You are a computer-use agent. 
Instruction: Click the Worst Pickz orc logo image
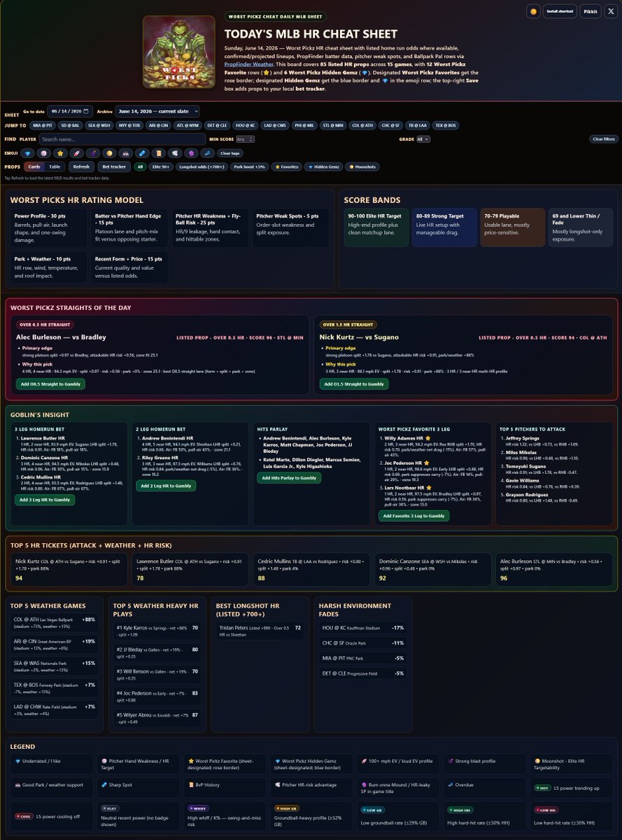pyautogui.click(x=179, y=52)
